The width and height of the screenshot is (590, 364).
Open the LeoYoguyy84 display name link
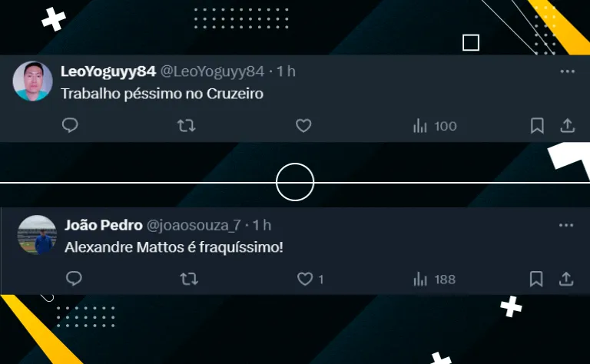[108, 71]
